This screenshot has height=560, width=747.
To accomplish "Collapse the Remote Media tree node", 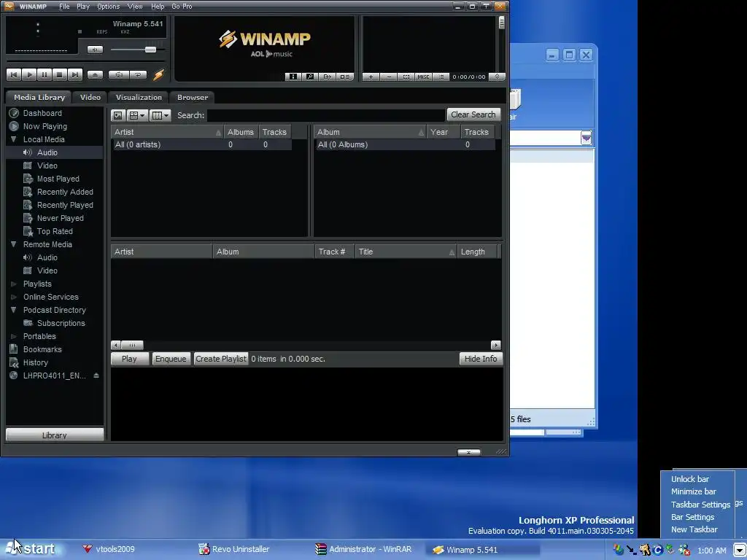I will pyautogui.click(x=13, y=244).
